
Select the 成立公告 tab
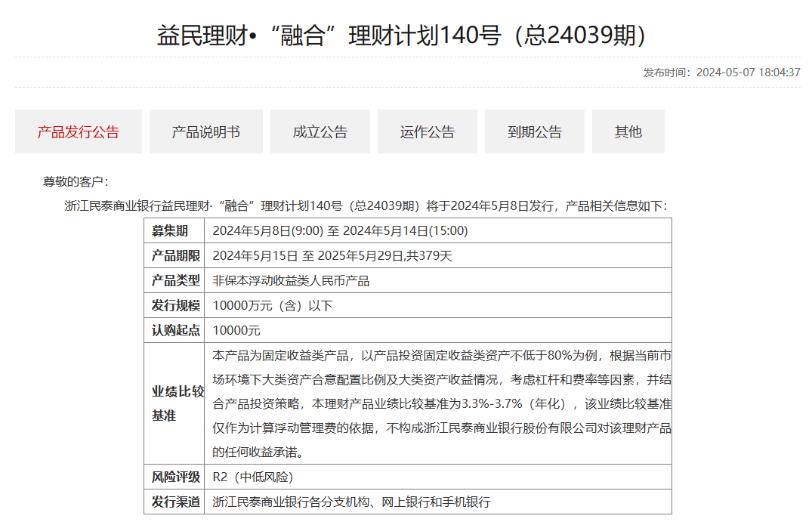320,131
